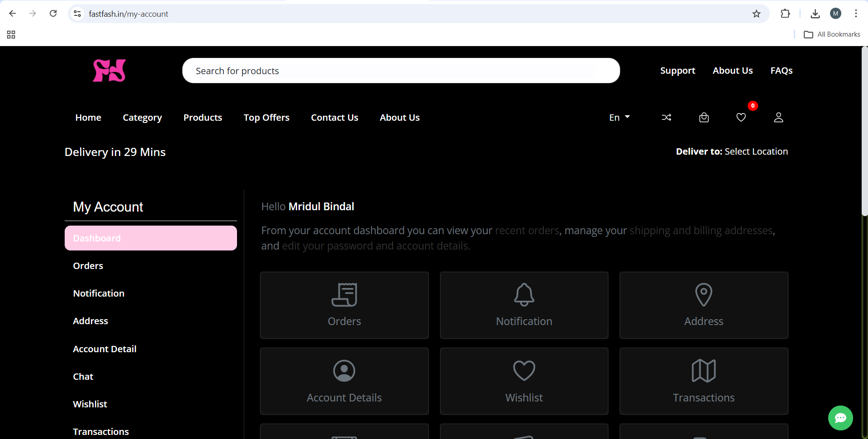
Task: Select Dashboard in the My Account sidebar
Action: pyautogui.click(x=151, y=238)
